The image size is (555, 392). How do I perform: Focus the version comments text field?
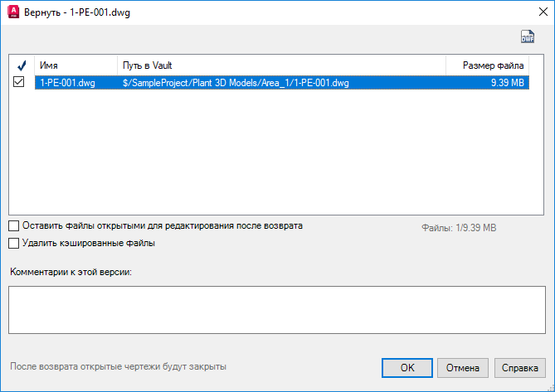pos(277,310)
